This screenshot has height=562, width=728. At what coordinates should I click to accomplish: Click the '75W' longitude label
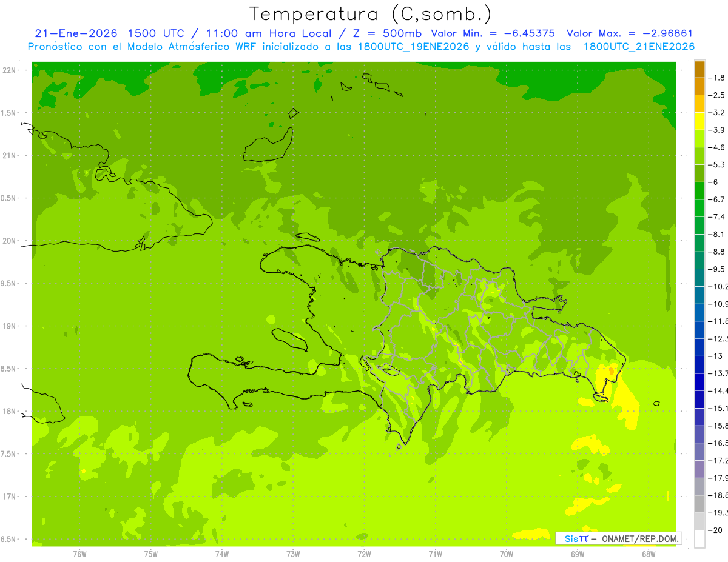coord(151,554)
